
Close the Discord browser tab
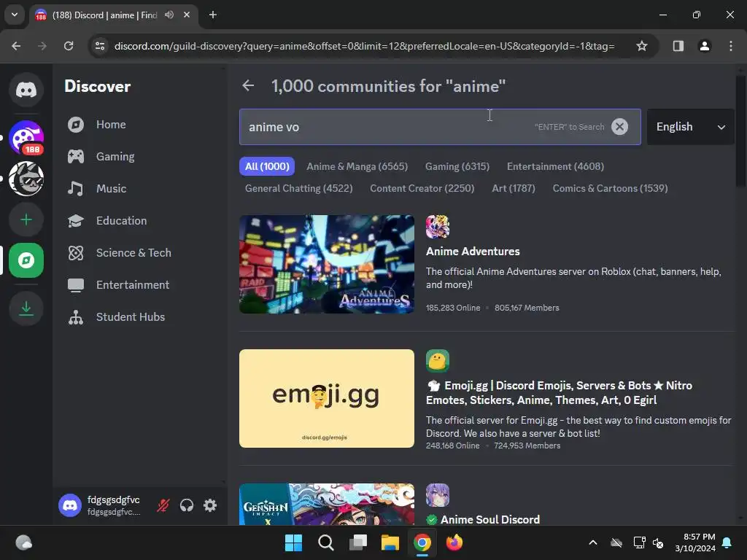[x=187, y=15]
